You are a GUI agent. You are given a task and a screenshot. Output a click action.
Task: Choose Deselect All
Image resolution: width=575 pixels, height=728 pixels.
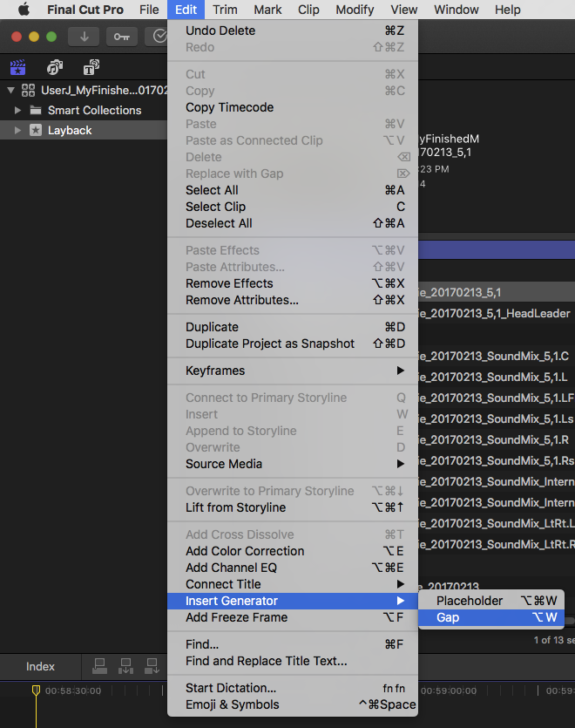293,223
